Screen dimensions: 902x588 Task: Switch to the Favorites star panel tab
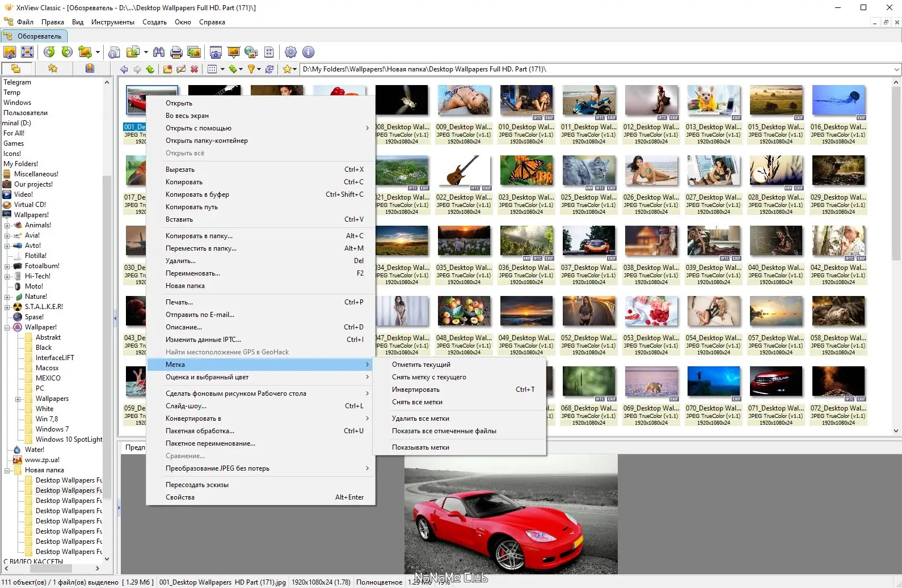[x=53, y=69]
